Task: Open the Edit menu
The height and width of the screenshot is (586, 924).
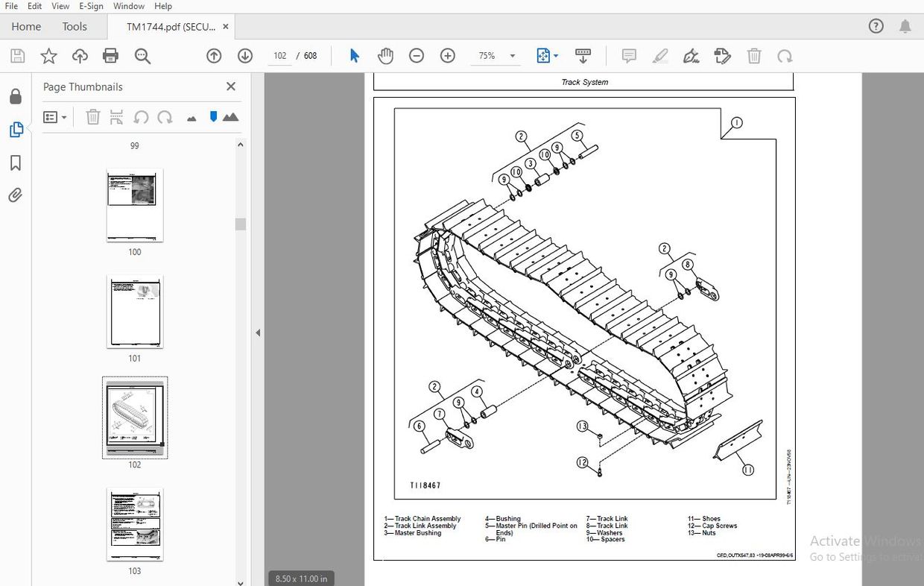Action: point(35,6)
